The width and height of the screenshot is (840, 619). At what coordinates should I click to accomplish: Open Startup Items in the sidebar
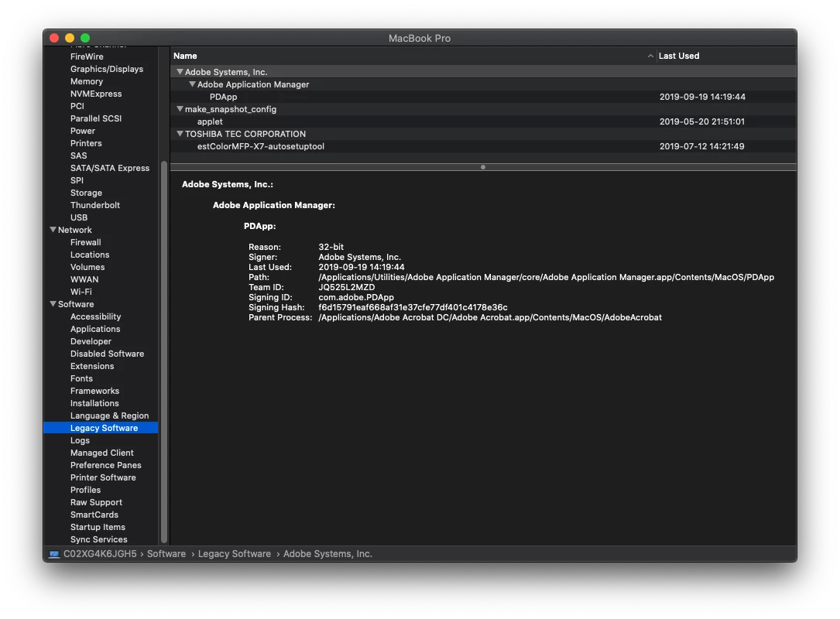[98, 527]
